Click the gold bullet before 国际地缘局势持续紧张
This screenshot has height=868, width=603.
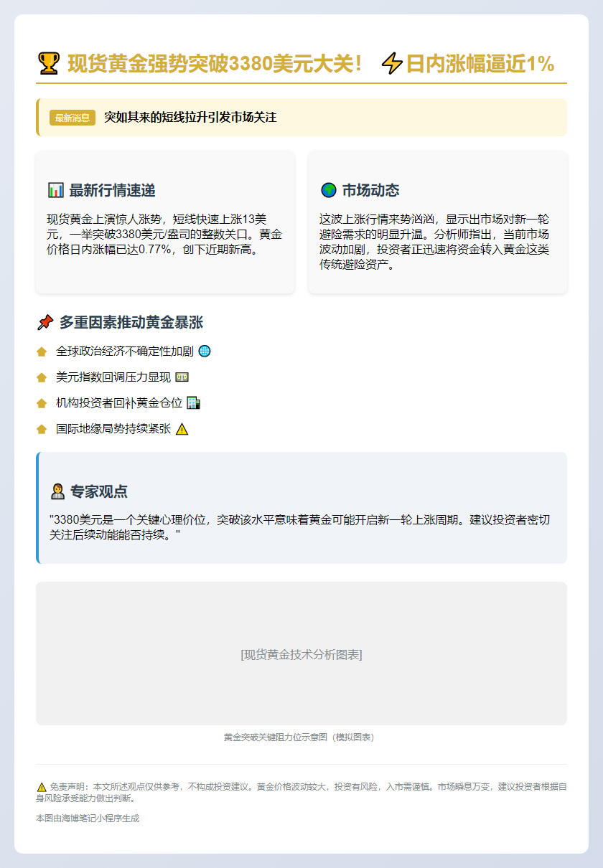click(x=42, y=429)
